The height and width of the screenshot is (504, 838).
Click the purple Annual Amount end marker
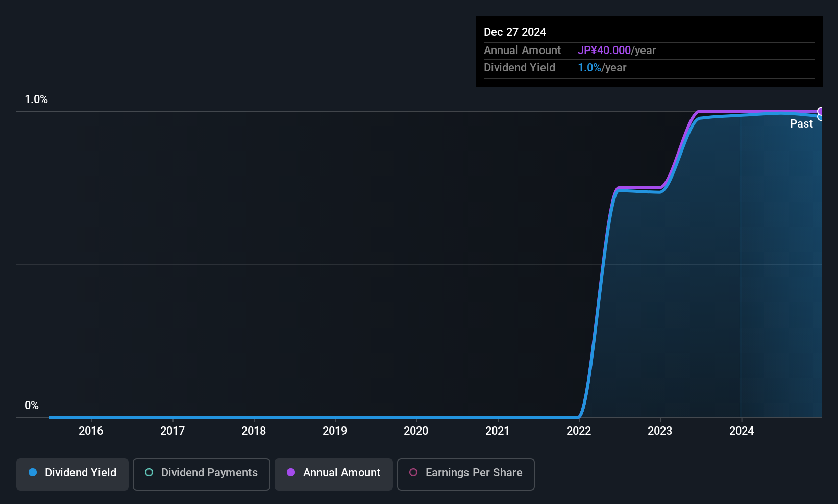click(x=821, y=111)
